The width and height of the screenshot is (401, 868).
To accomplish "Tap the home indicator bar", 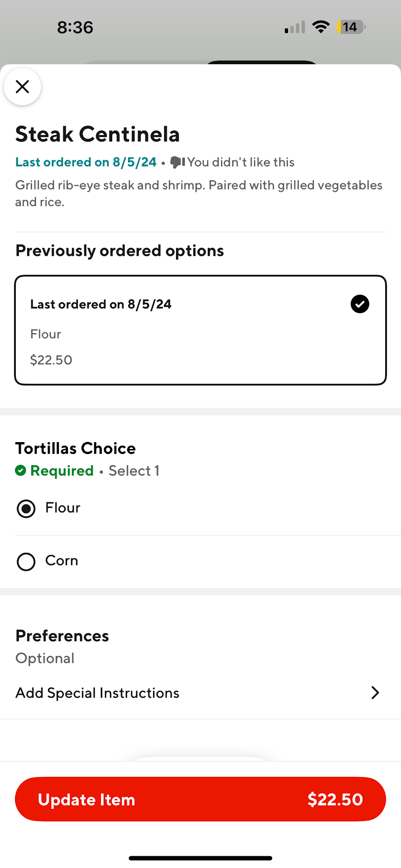I will [x=200, y=858].
